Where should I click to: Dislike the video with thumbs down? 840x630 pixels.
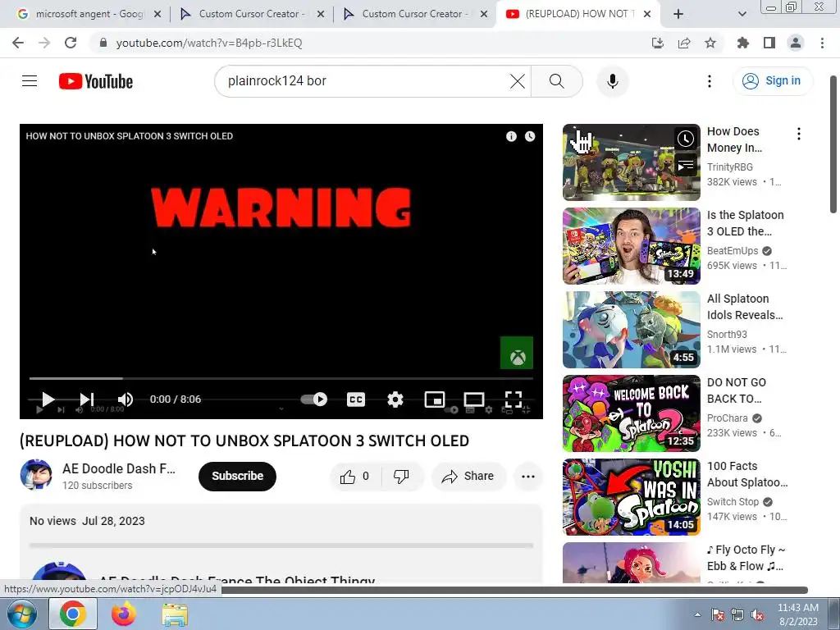401,477
